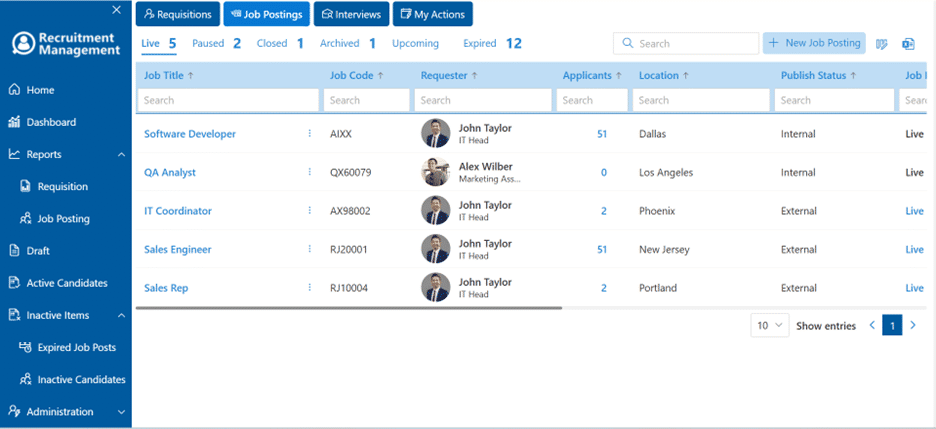This screenshot has height=429, width=936.
Task: Filter by Closed postings
Action: [280, 44]
